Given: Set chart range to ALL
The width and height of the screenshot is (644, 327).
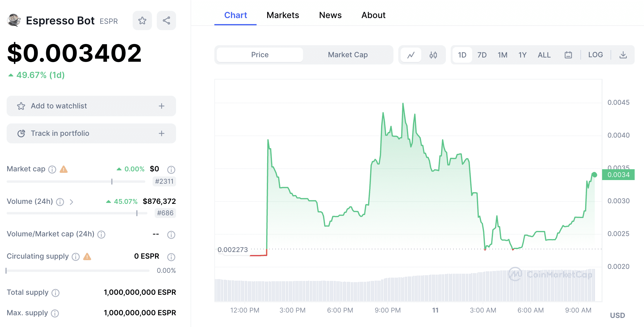Looking at the screenshot, I should pyautogui.click(x=544, y=55).
